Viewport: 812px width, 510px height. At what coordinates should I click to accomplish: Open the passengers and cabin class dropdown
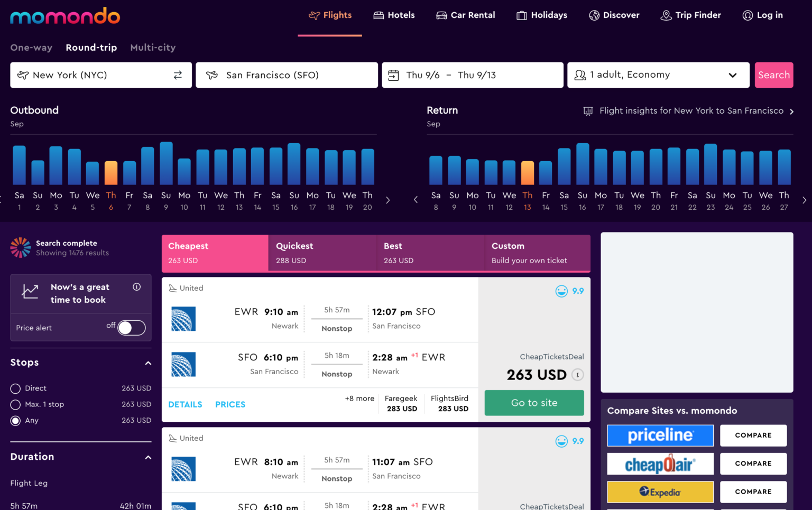pyautogui.click(x=658, y=75)
